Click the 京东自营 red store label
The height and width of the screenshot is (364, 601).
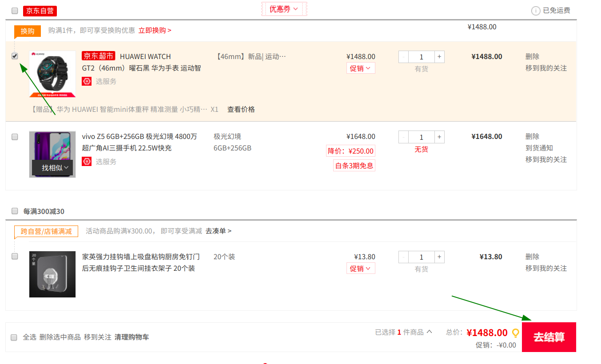[40, 11]
